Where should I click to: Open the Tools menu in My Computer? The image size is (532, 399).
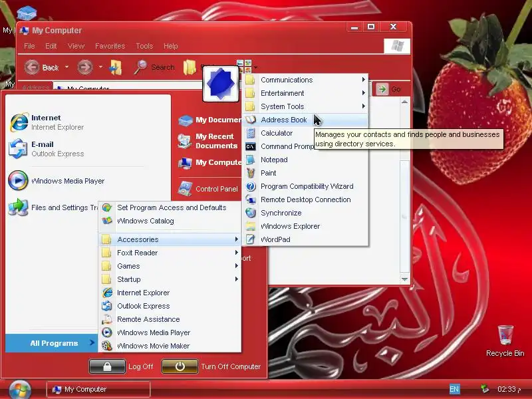(x=144, y=46)
